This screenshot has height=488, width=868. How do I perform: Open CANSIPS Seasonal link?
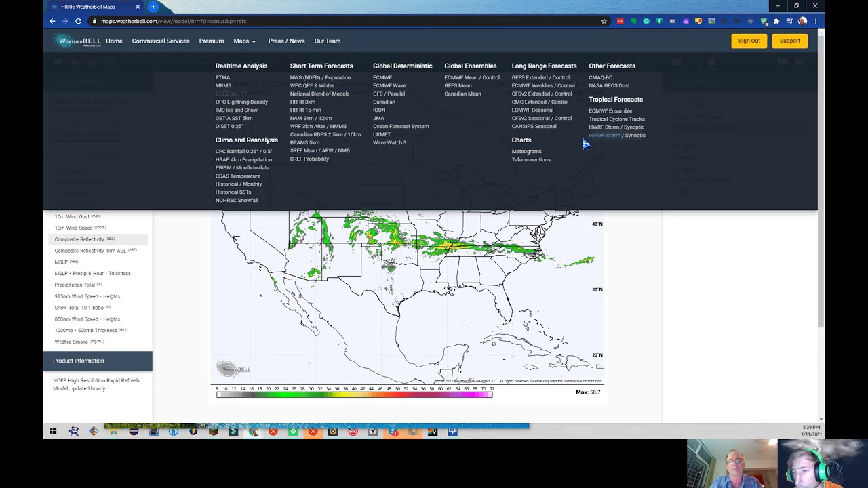tap(534, 126)
